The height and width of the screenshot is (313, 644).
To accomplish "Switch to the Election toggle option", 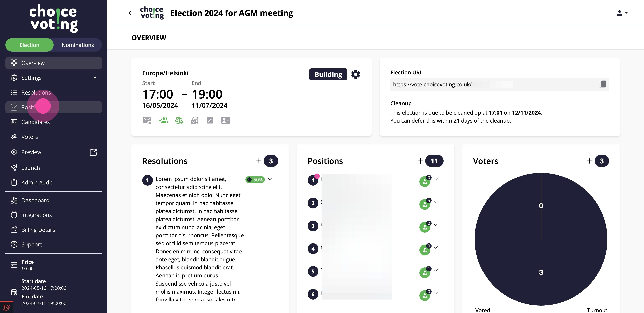I will click(x=30, y=45).
